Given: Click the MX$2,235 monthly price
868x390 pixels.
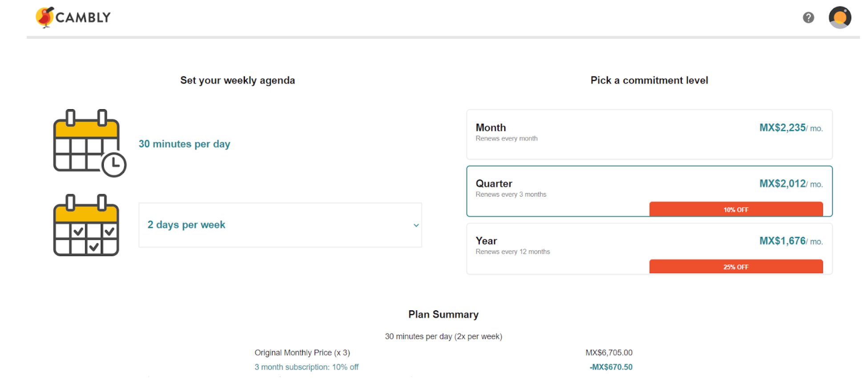Looking at the screenshot, I should click(x=782, y=128).
